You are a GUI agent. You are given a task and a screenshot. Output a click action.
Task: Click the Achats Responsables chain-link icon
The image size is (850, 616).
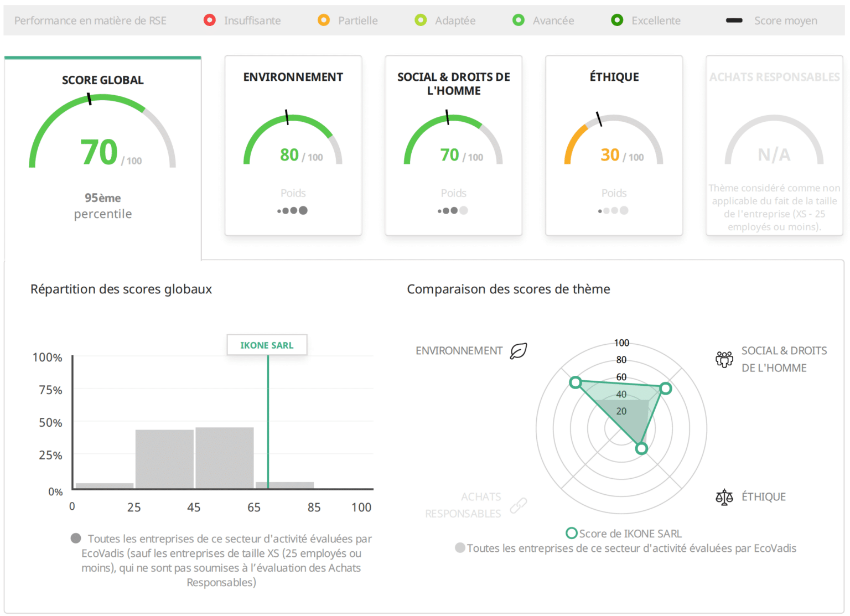click(x=519, y=505)
